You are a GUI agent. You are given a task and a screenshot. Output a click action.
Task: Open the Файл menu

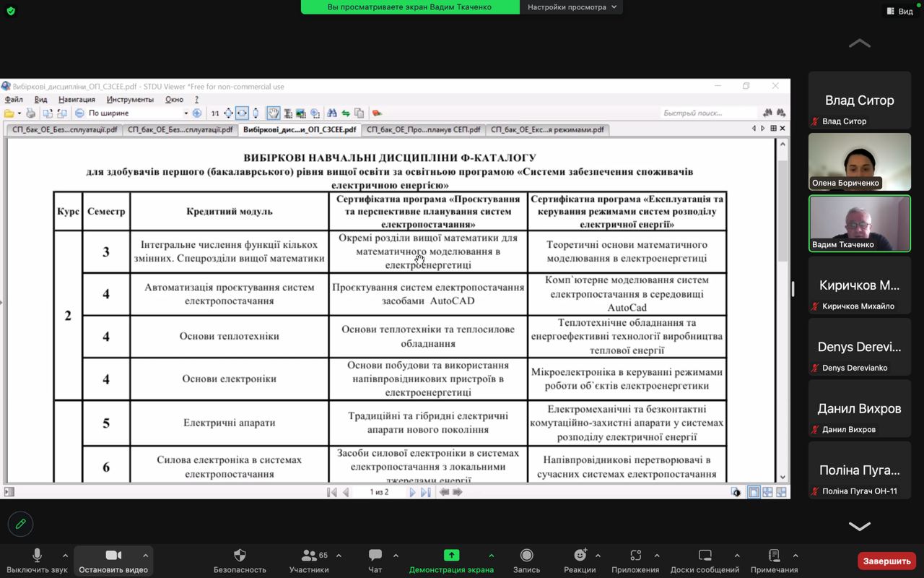coord(14,100)
